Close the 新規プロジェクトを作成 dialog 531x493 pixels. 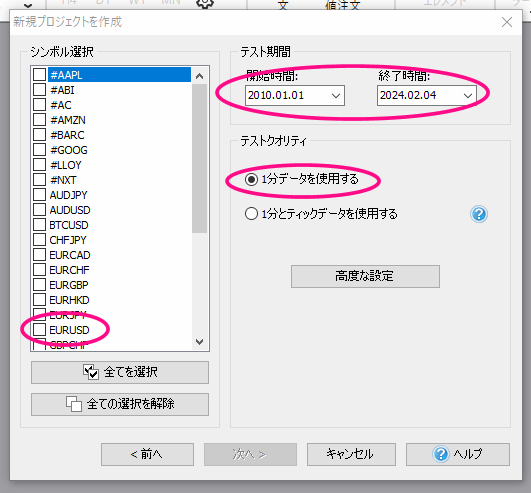tap(507, 22)
